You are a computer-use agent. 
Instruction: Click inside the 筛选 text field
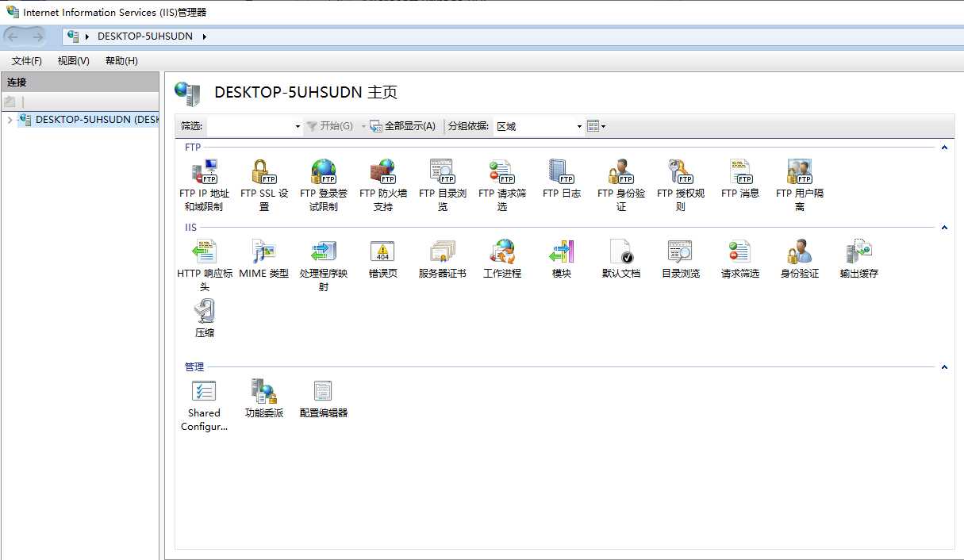250,126
